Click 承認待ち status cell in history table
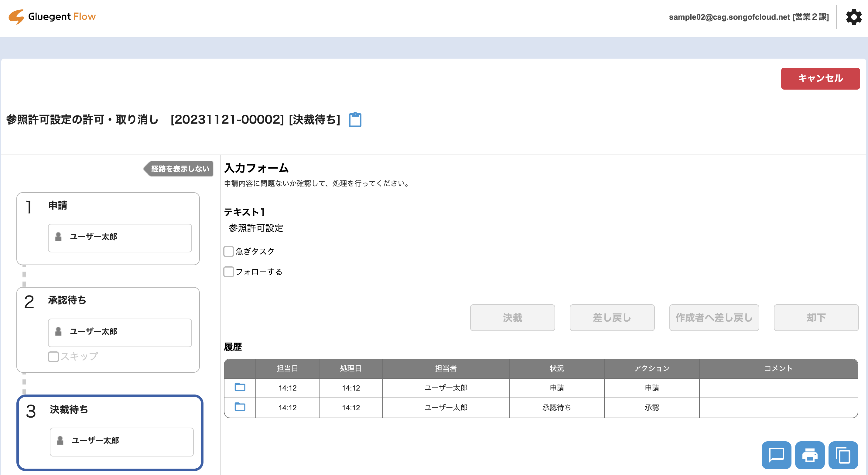Screen dimensions: 868x475 pyautogui.click(x=557, y=408)
